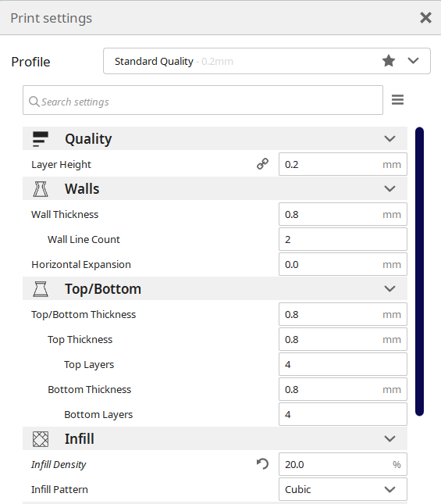This screenshot has height=504, width=441.
Task: Click the Horizontal Expansion label
Action: click(81, 265)
